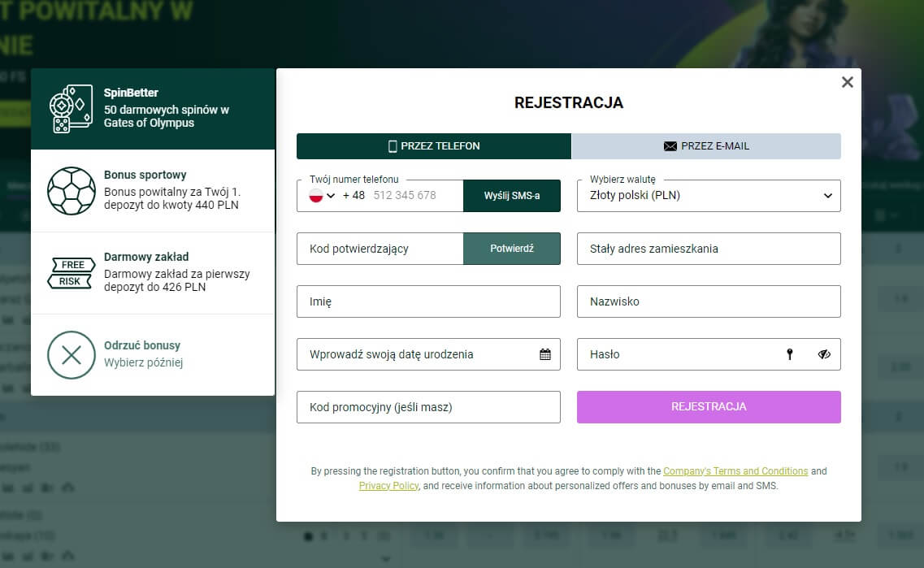
Task: Switch to Przez telefon tab
Action: coord(434,146)
